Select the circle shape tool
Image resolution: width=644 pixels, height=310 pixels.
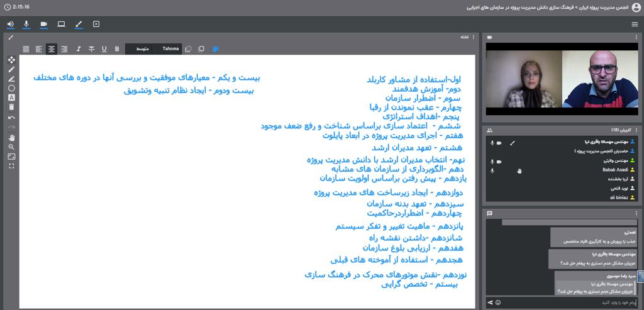[11, 88]
